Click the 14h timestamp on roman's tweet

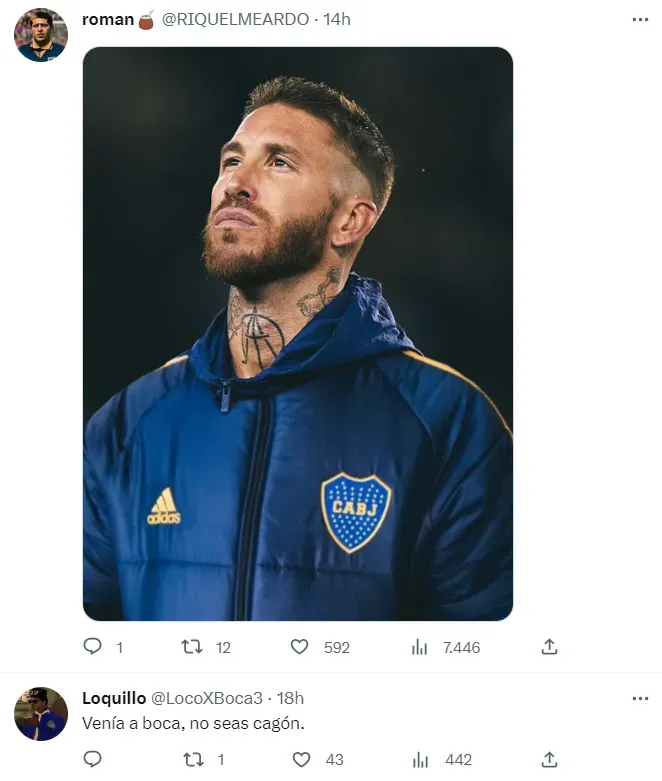click(337, 19)
